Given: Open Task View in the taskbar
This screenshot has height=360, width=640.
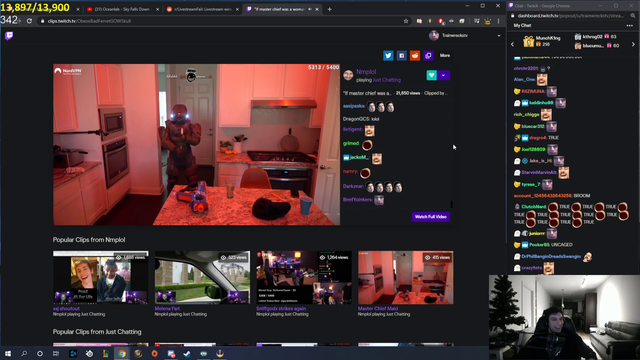Looking at the screenshot, I should click(56, 353).
